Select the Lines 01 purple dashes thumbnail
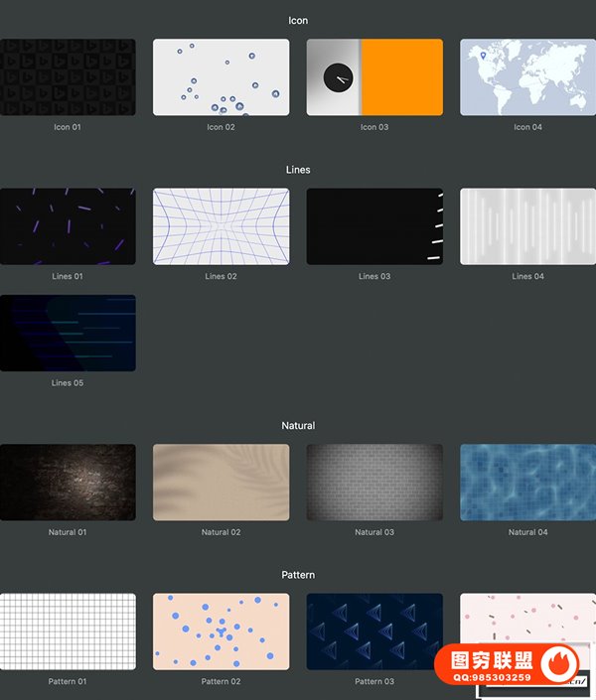Image resolution: width=596 pixels, height=700 pixels. (68, 226)
